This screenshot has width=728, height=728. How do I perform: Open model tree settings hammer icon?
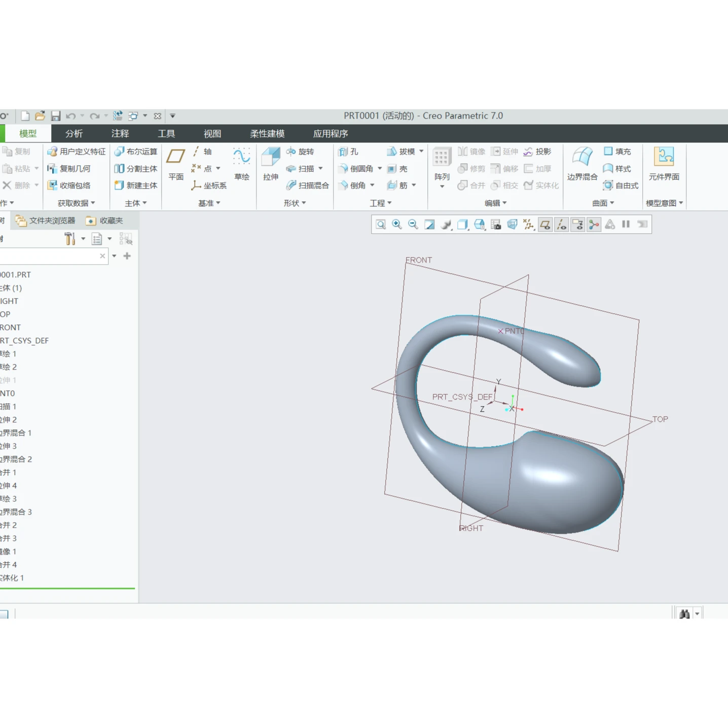(x=69, y=239)
